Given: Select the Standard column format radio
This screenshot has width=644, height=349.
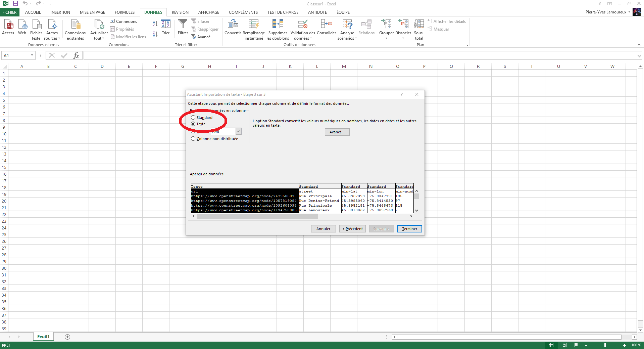Looking at the screenshot, I should [x=193, y=118].
